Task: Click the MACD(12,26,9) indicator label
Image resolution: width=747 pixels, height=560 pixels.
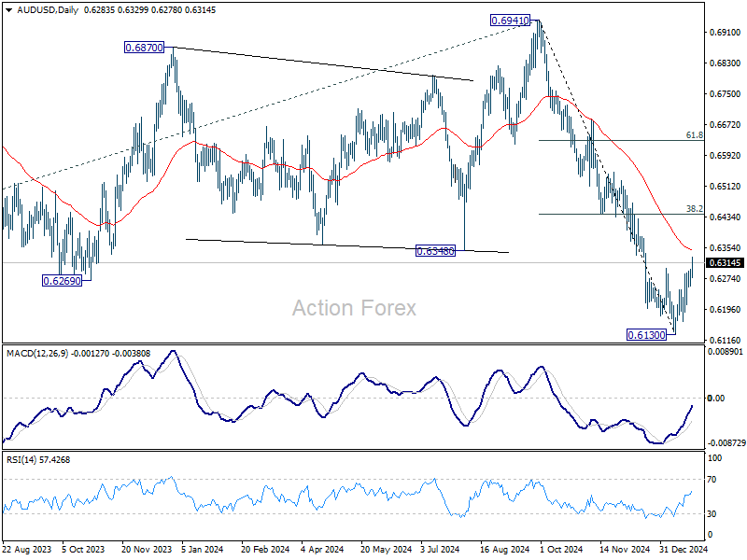Action: pos(37,354)
